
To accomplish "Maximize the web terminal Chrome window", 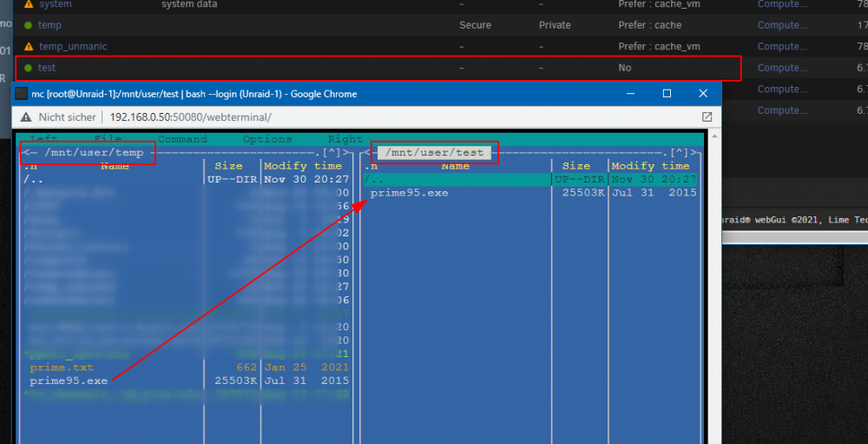I will coord(667,94).
